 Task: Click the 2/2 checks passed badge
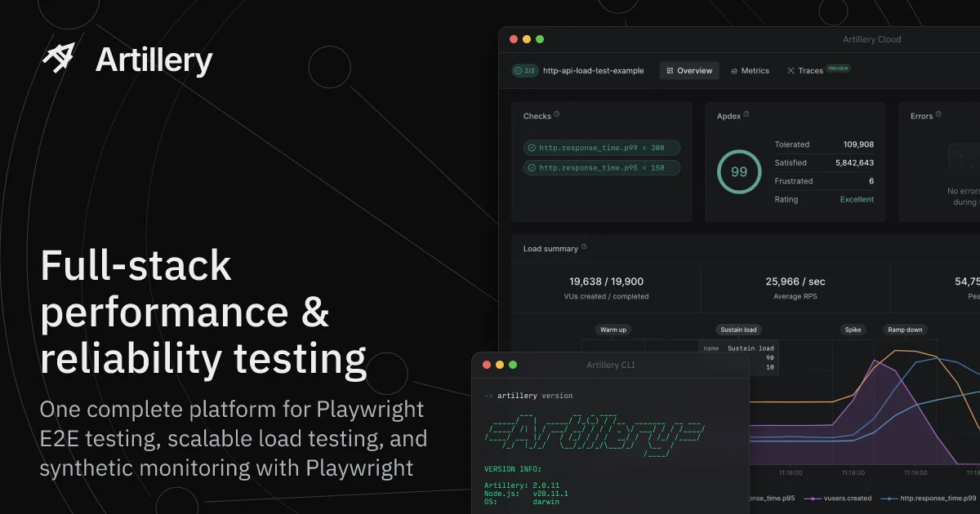[525, 71]
